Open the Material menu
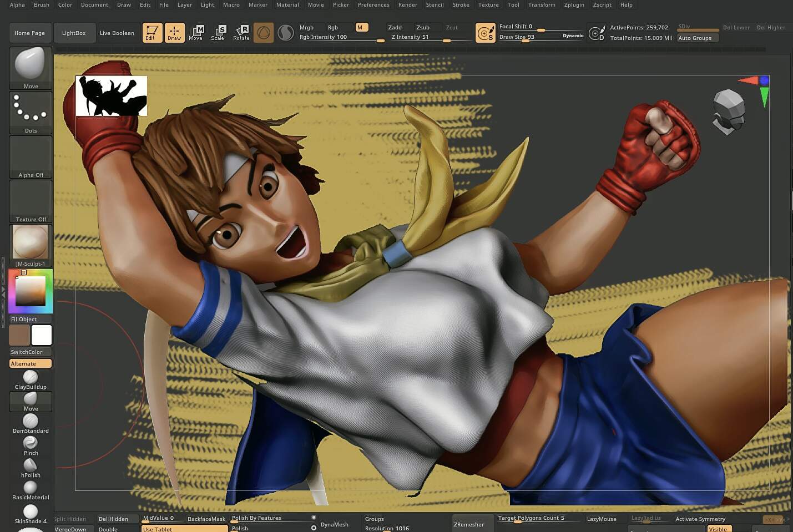 click(287, 5)
